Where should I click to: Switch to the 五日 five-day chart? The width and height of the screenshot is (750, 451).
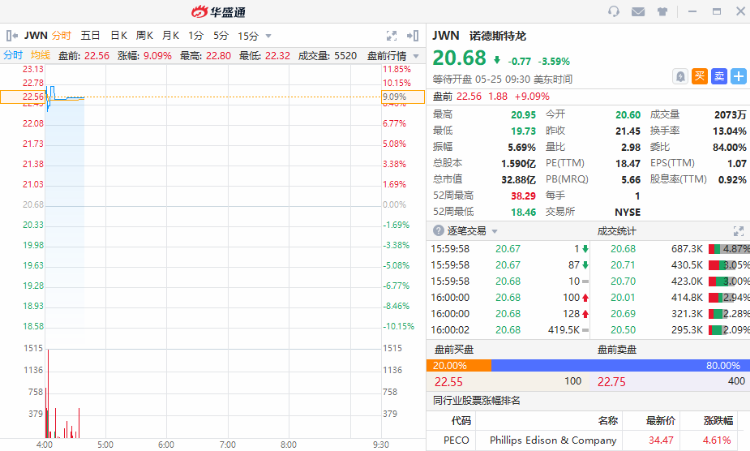(90, 35)
